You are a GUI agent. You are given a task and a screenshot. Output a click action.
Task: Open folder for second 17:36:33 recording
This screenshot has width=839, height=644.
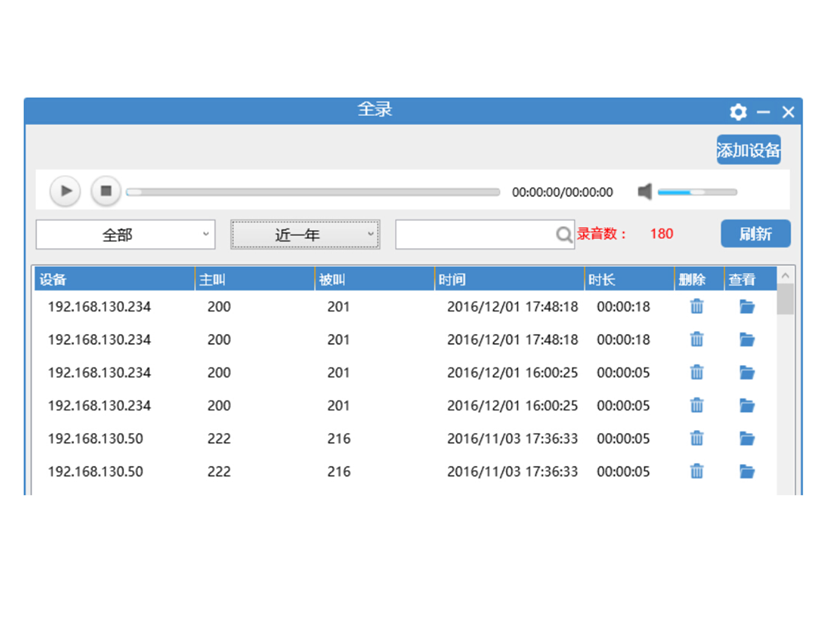pyautogui.click(x=747, y=471)
